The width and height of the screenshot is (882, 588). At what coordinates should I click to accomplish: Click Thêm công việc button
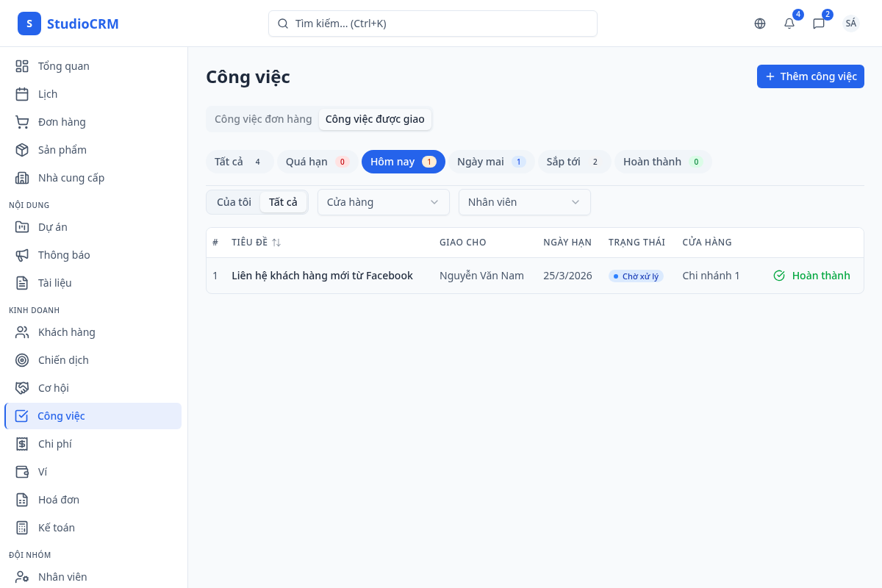pos(810,76)
